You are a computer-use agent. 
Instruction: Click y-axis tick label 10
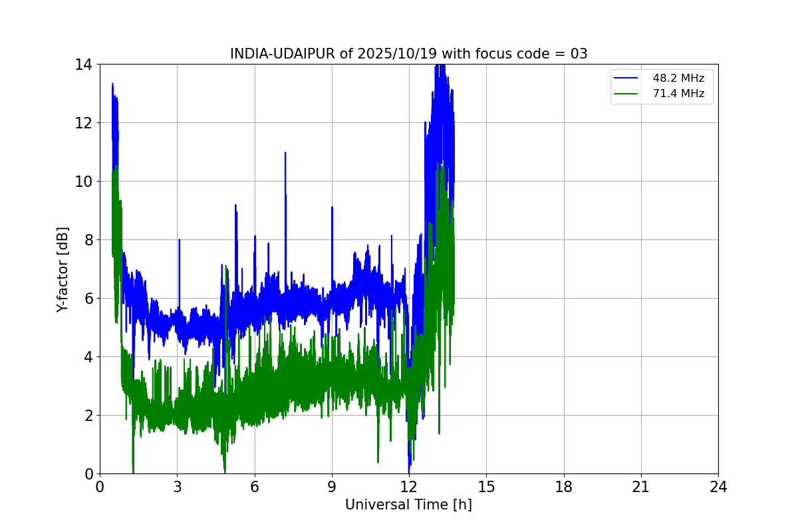(84, 182)
